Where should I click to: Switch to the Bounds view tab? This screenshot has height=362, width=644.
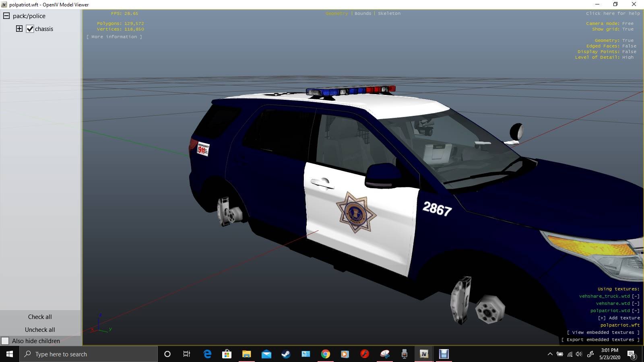[363, 13]
